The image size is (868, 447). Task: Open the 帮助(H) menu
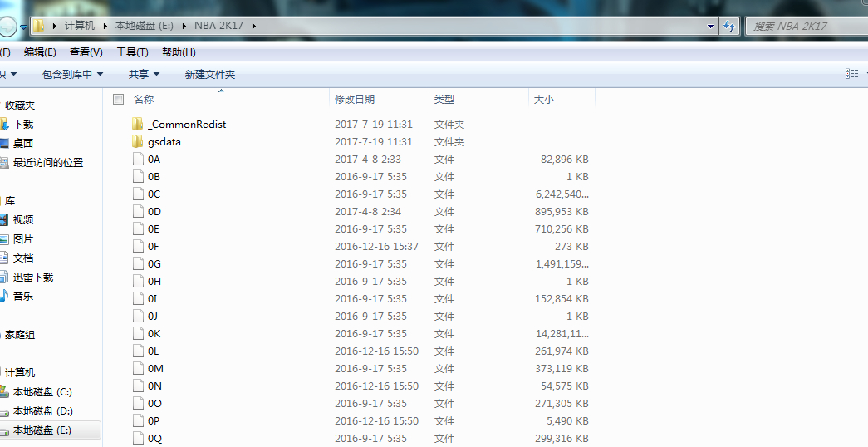click(x=179, y=52)
